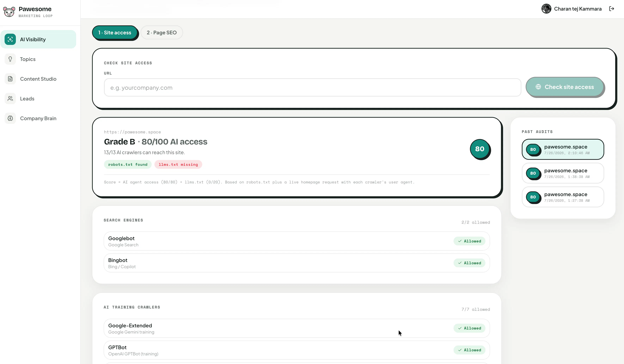The height and width of the screenshot is (364, 624).
Task: Click Google-Extended's Allowed status badge
Action: pyautogui.click(x=469, y=328)
